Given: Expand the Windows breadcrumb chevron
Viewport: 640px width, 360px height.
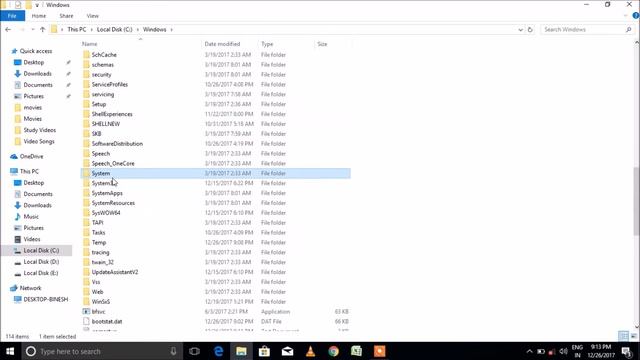Looking at the screenshot, I should (x=171, y=30).
